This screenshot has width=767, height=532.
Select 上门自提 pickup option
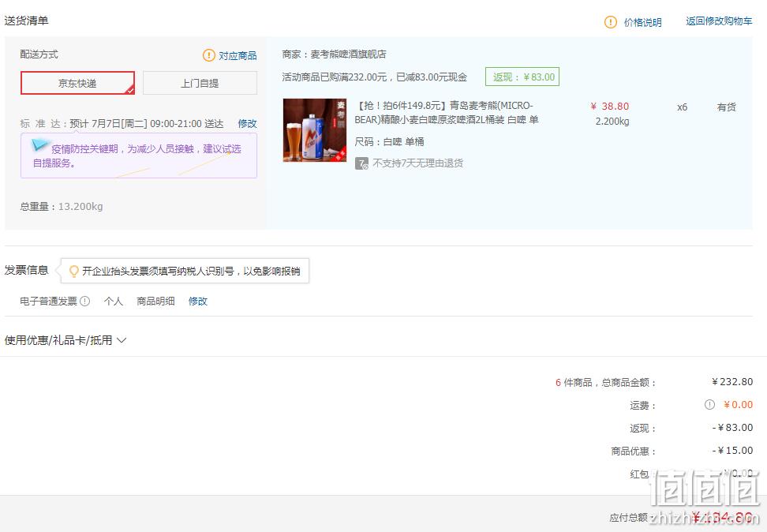tap(200, 83)
